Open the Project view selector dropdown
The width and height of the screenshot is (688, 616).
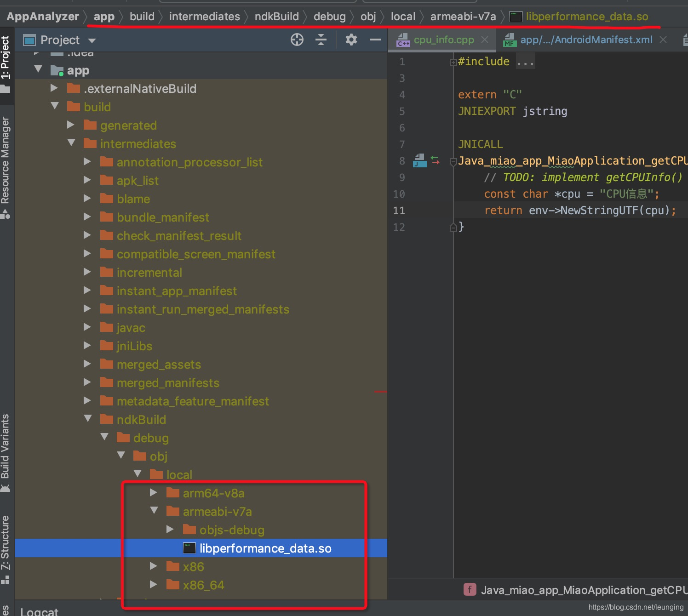pos(92,40)
